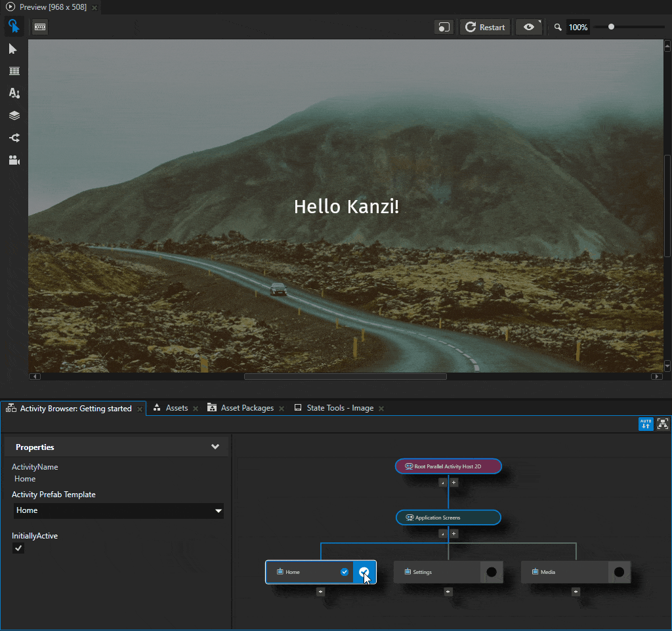Click the fit-graph icon in Activity Browser

pos(662,424)
